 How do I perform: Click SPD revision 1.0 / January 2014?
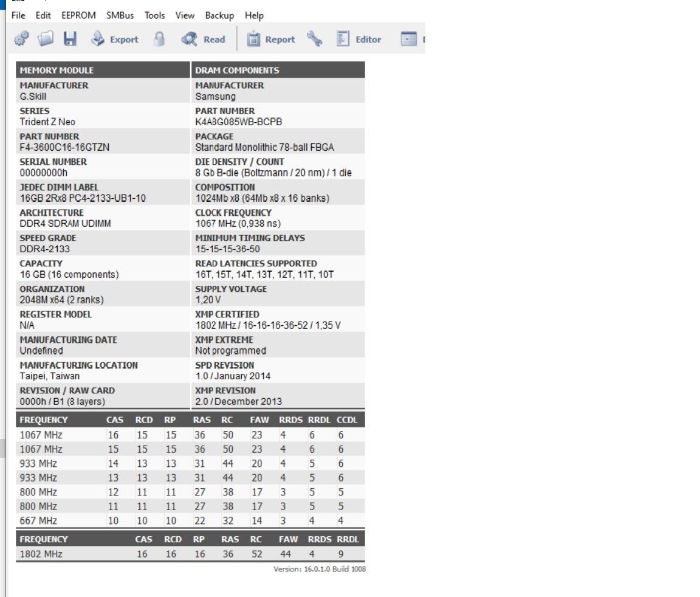(233, 376)
